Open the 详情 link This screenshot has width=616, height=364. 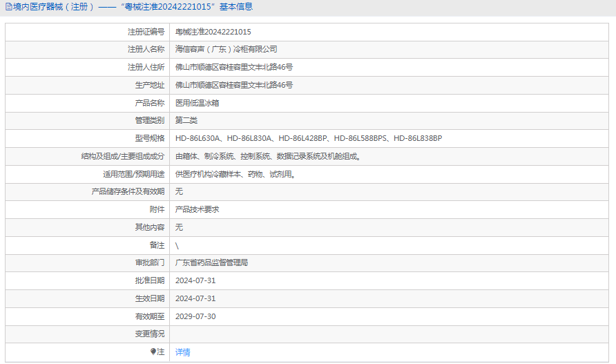(183, 352)
